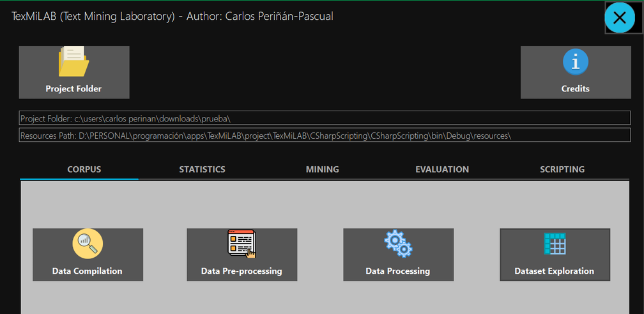Open the STATISTICS tab

click(202, 169)
